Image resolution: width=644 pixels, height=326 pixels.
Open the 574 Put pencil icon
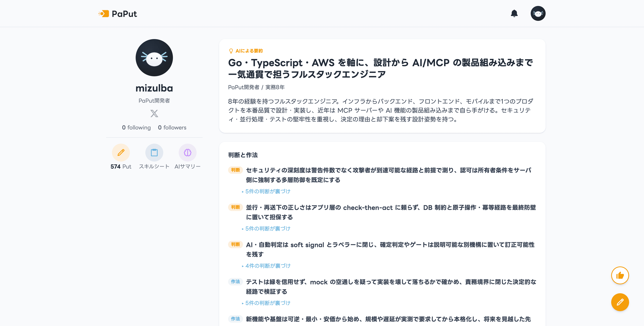pyautogui.click(x=121, y=153)
